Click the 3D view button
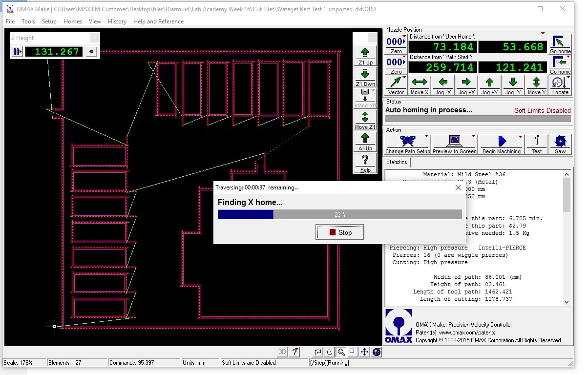This screenshot has width=588, height=375. [x=282, y=352]
